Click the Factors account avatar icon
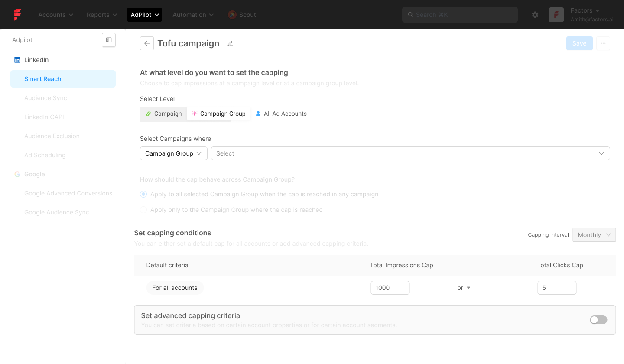624x364 pixels. coord(556,15)
